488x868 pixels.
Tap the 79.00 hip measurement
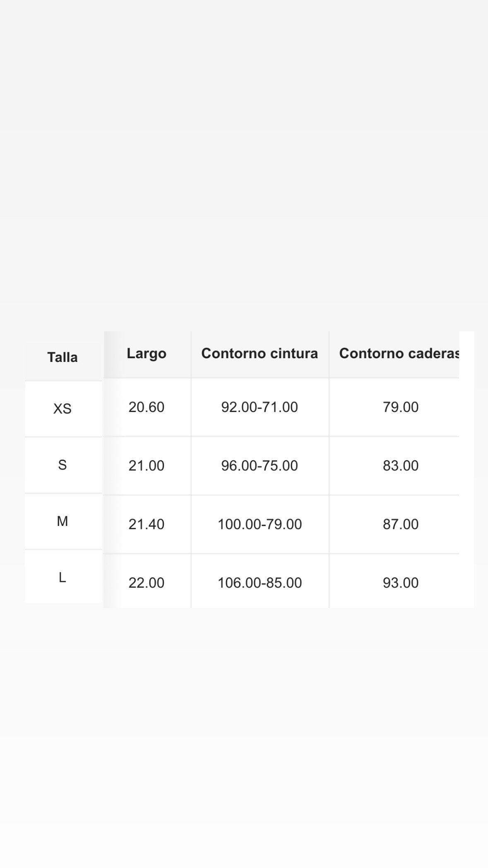click(x=400, y=407)
